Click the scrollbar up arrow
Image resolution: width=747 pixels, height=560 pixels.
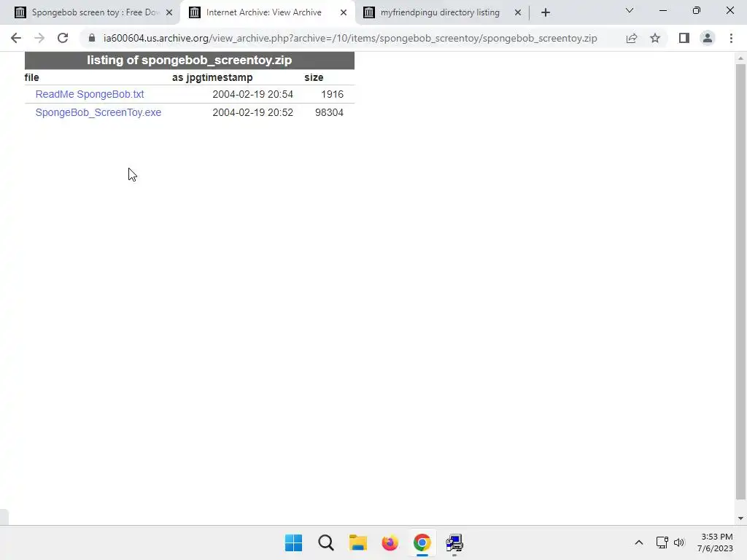click(x=740, y=58)
